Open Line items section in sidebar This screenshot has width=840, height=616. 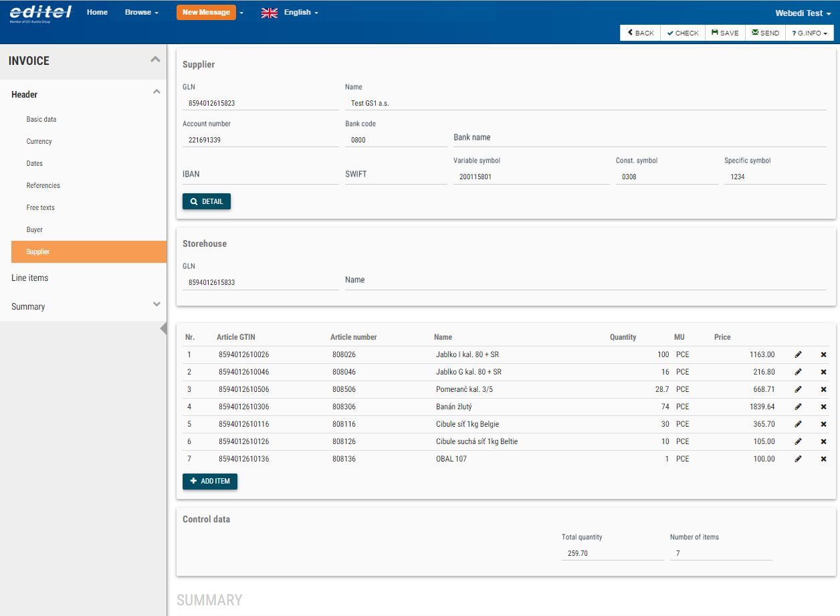click(x=29, y=278)
